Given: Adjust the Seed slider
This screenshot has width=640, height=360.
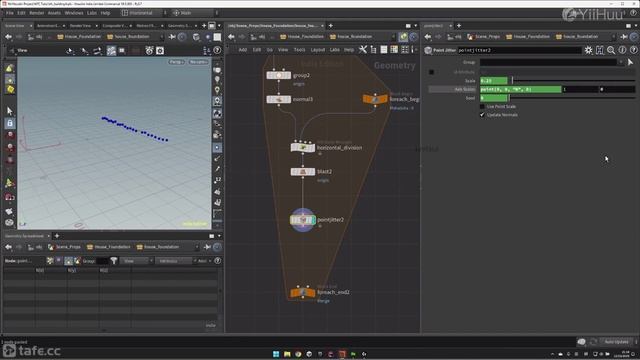Looking at the screenshot, I should (x=572, y=98).
